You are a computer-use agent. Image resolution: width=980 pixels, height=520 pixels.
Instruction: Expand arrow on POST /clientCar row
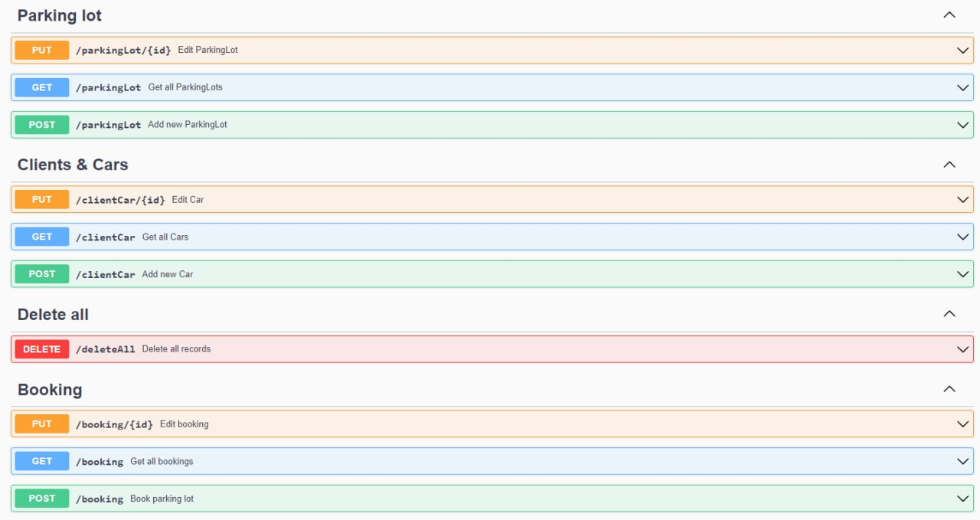click(963, 274)
